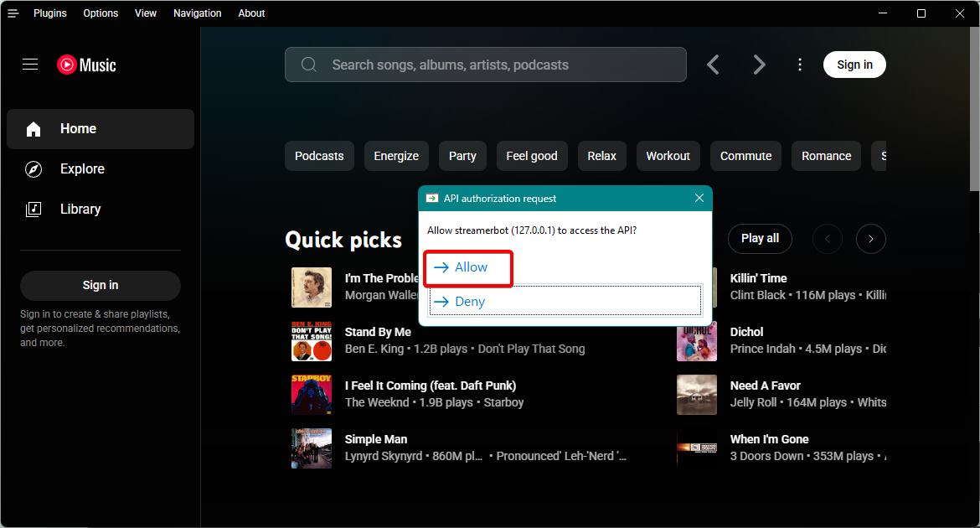The image size is (980, 528).
Task: Play Simple Man album thumbnail
Action: pos(312,448)
